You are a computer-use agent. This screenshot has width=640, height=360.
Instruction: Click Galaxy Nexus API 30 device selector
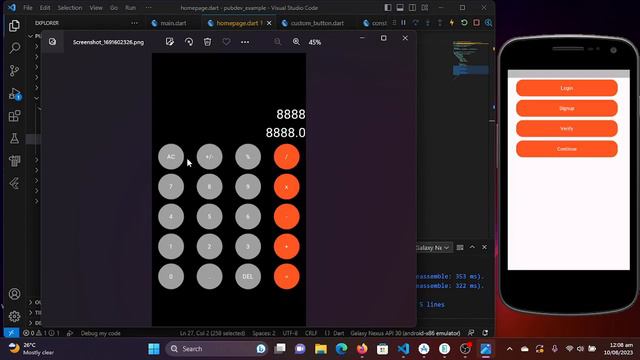click(405, 333)
